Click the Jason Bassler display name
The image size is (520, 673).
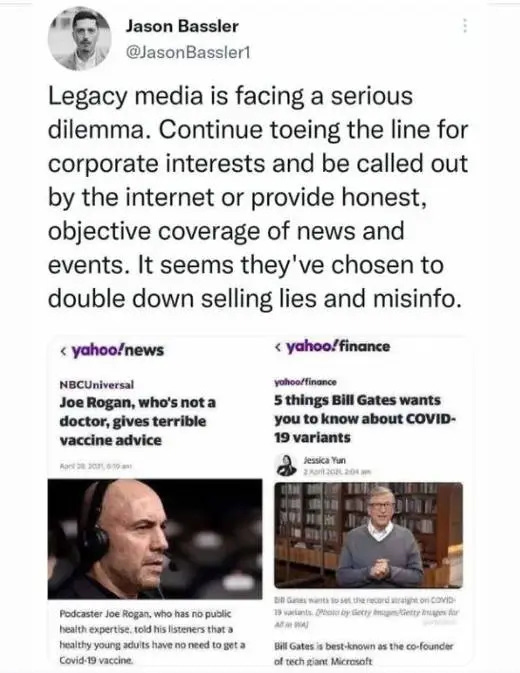click(x=182, y=27)
